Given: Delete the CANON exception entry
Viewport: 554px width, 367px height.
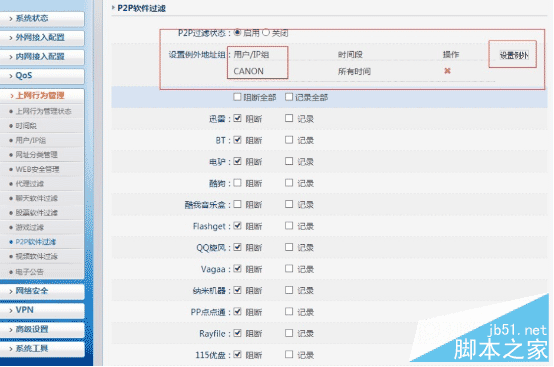Looking at the screenshot, I should (447, 71).
